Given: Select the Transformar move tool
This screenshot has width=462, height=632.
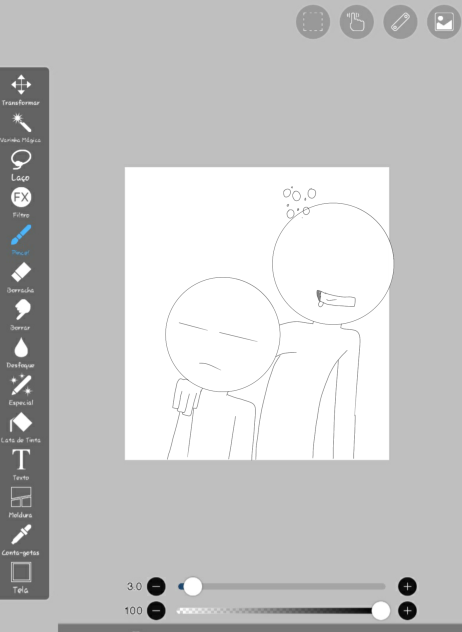Looking at the screenshot, I should [21, 89].
